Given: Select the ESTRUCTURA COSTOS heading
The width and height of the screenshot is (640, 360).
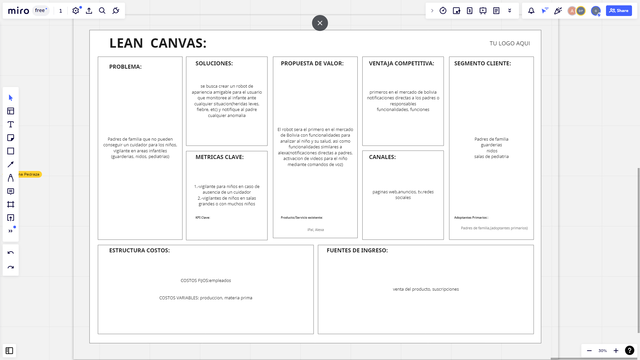Looking at the screenshot, I should click(139, 250).
